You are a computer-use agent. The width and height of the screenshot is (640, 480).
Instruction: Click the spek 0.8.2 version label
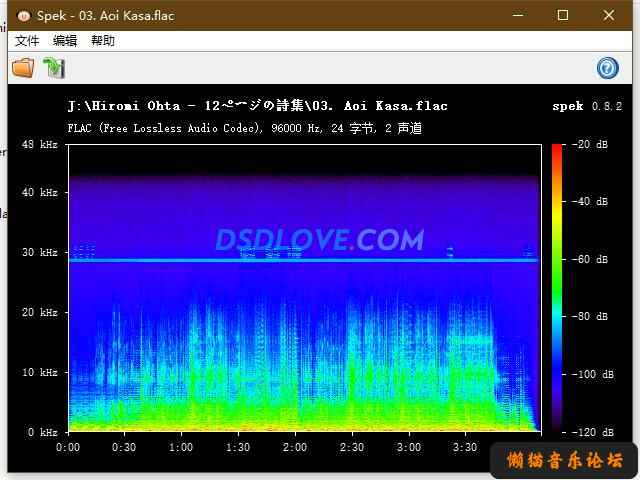click(586, 106)
